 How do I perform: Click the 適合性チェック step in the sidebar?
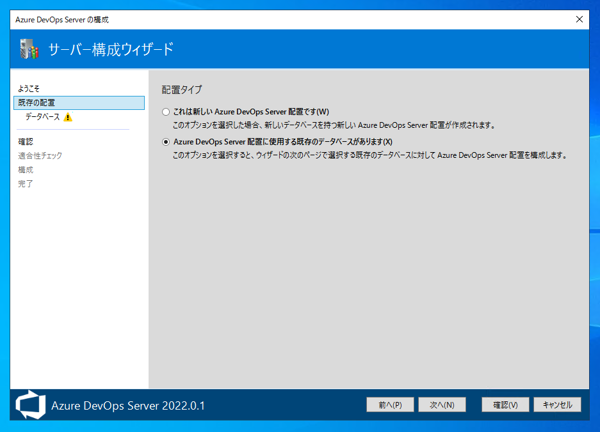40,156
